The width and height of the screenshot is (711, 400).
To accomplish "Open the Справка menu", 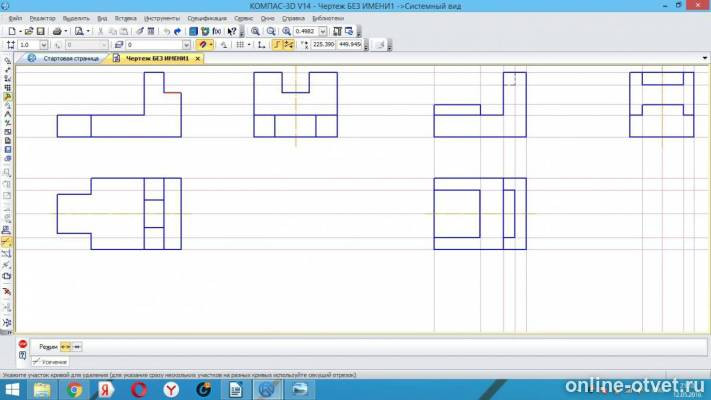I will pos(293,18).
